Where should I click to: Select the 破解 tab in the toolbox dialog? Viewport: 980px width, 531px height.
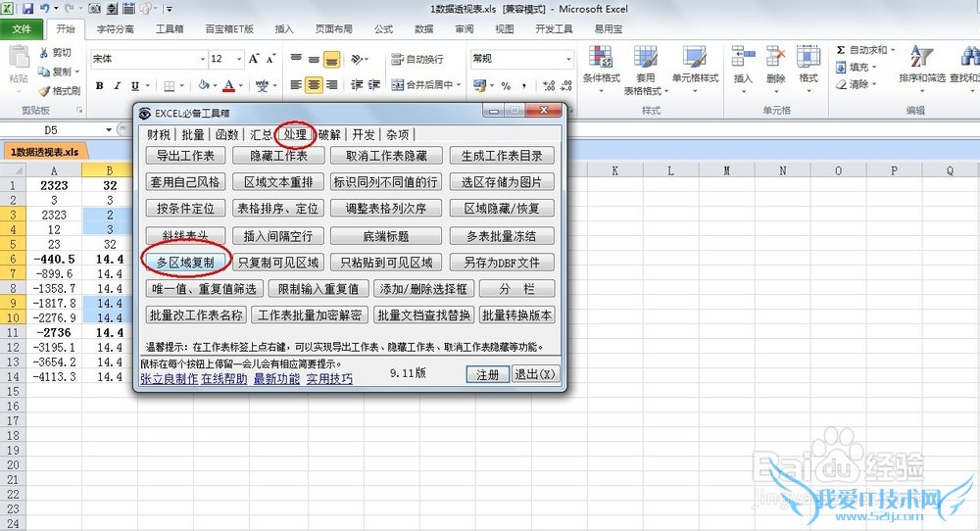pos(329,134)
